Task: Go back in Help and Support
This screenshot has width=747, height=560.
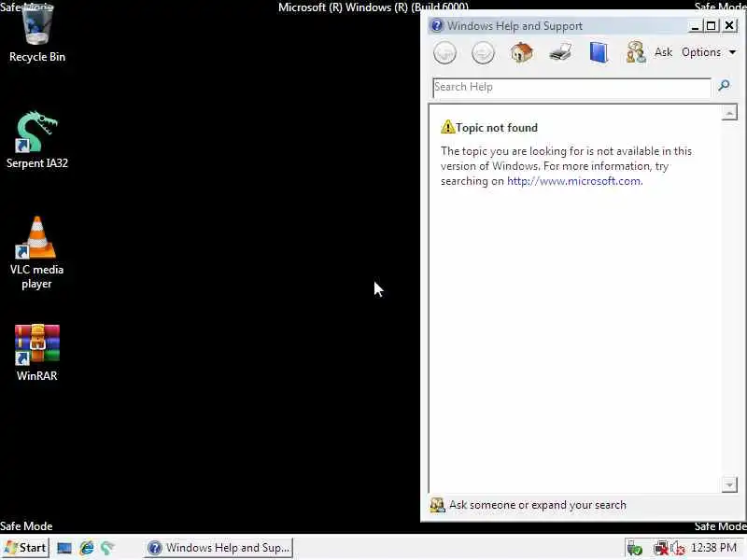Action: coord(445,52)
